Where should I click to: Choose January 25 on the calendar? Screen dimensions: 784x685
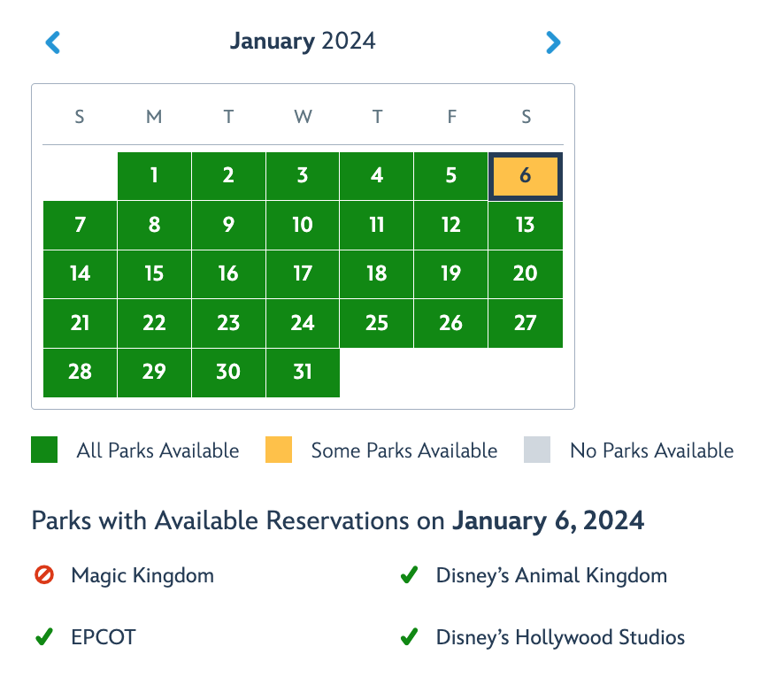(x=377, y=323)
